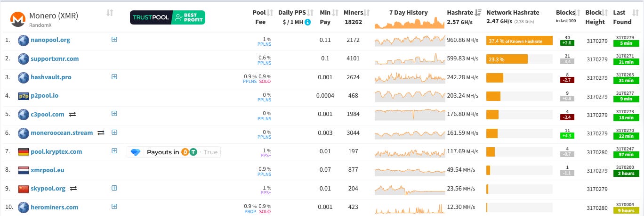The width and height of the screenshot is (644, 216).
Task: Click the info icon next to $ / 1 MH
Action: click(308, 22)
